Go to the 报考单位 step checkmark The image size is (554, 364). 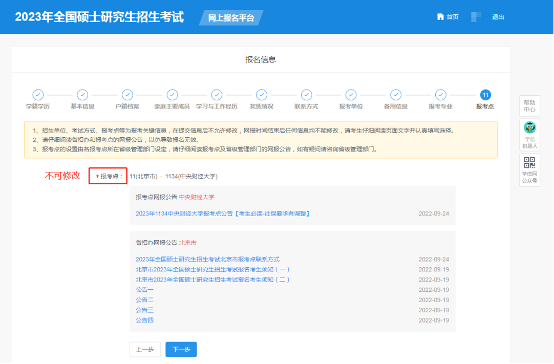point(351,95)
